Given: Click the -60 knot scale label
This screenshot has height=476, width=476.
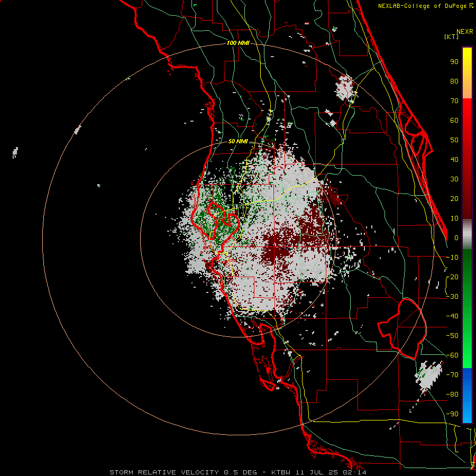Looking at the screenshot, I should point(452,355).
